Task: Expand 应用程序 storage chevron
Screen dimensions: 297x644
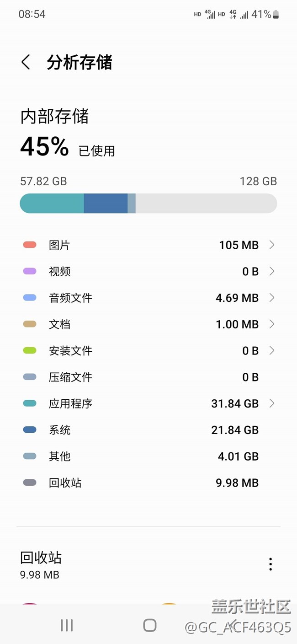Action: (x=272, y=403)
